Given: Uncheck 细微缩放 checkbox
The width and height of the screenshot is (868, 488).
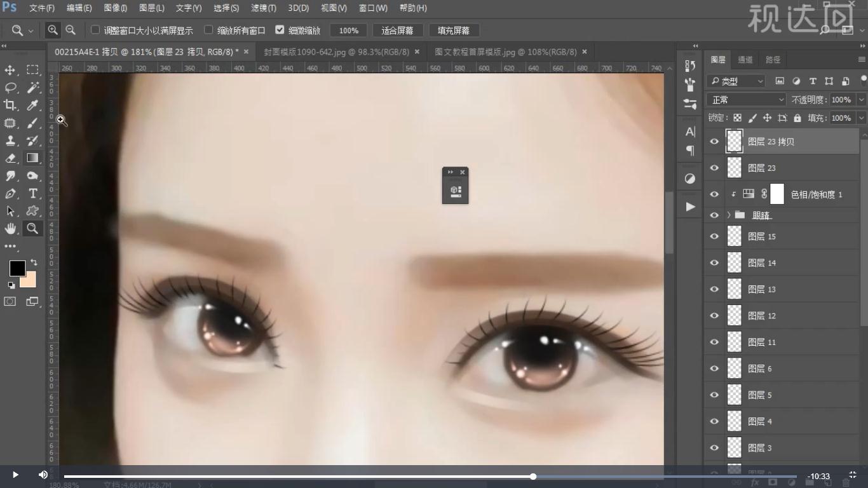Looking at the screenshot, I should [280, 30].
